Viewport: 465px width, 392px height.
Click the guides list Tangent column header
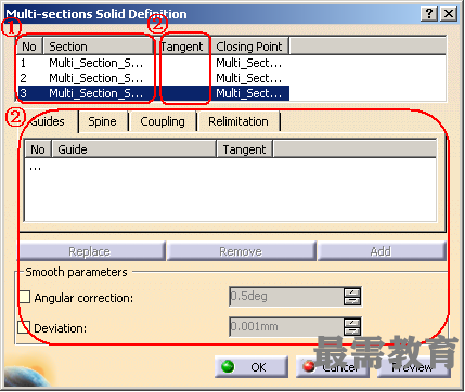245,149
